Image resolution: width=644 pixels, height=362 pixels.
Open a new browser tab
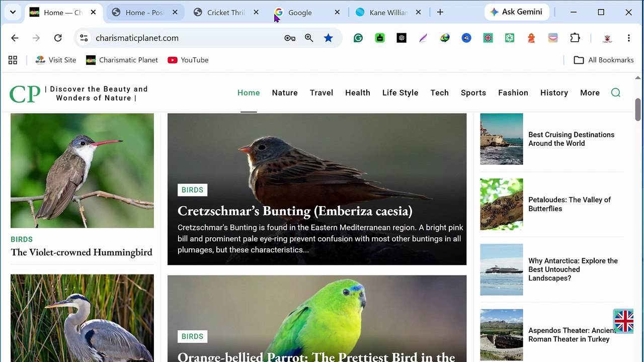coord(440,13)
